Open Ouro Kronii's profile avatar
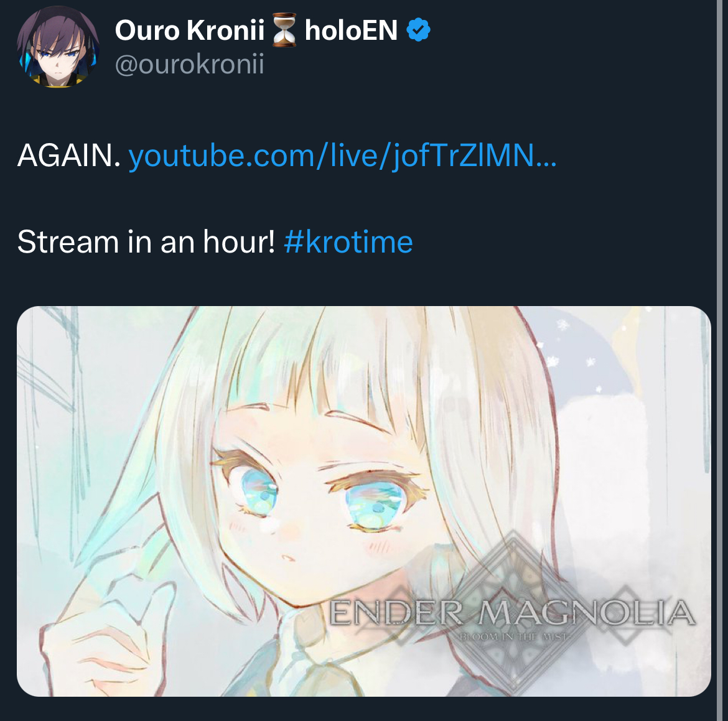Viewport: 728px width, 721px height. (x=58, y=47)
